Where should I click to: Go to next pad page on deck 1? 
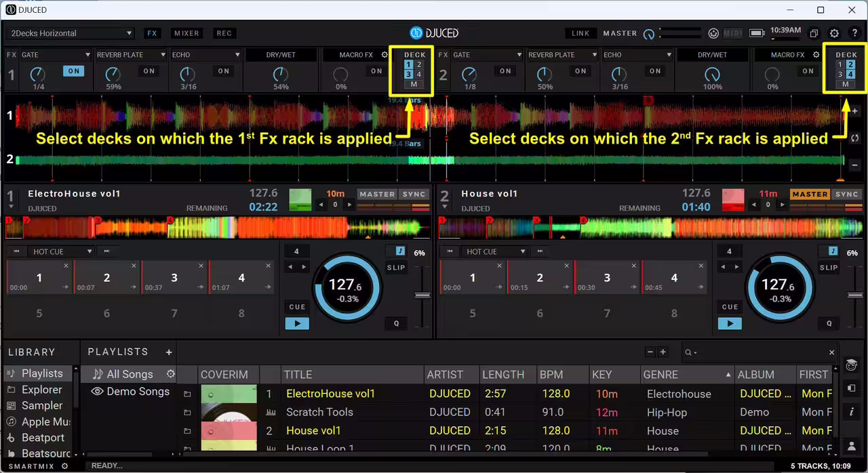(x=106, y=251)
